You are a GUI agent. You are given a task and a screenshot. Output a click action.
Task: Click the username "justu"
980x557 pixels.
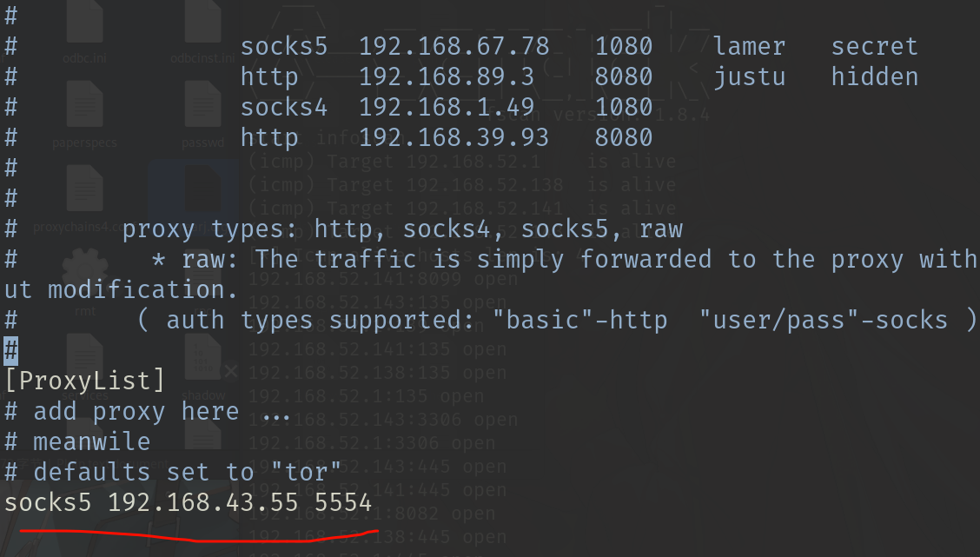click(x=750, y=78)
